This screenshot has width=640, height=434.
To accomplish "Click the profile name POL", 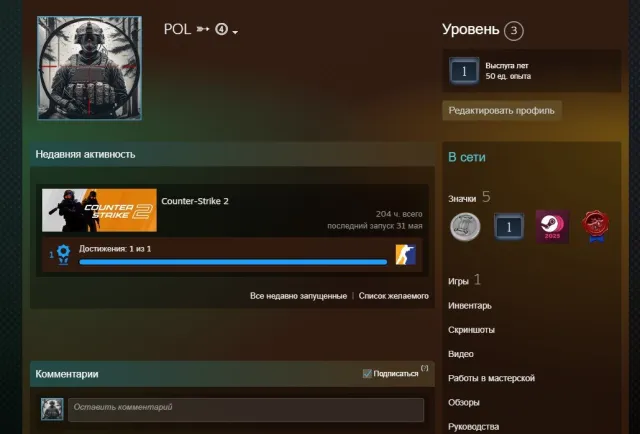I will click(x=177, y=29).
